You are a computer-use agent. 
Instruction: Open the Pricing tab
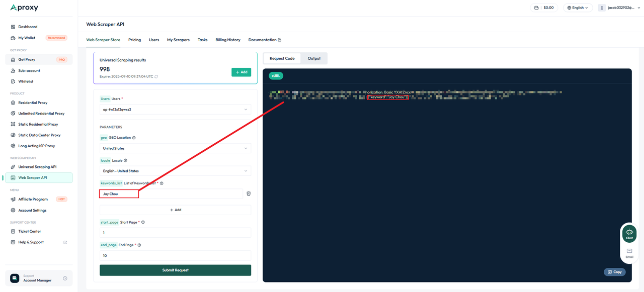pyautogui.click(x=134, y=40)
